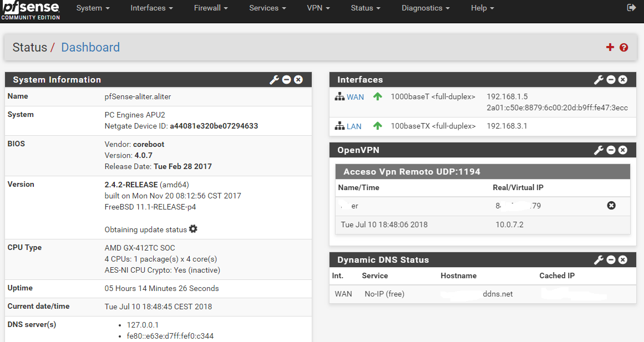644x342 pixels.
Task: Click the pfSense logo
Action: pyautogui.click(x=31, y=10)
